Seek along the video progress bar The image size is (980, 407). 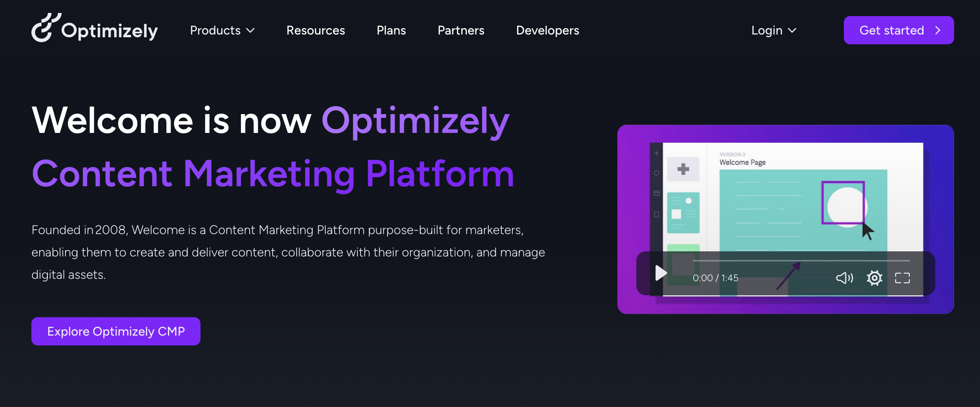(801, 260)
